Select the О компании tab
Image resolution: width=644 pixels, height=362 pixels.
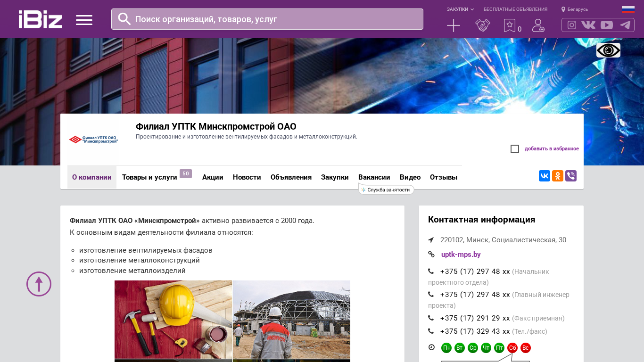[92, 177]
